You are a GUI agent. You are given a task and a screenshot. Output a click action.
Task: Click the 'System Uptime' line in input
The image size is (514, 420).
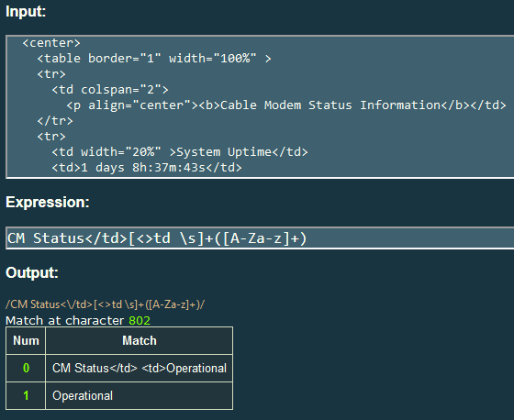[180, 152]
